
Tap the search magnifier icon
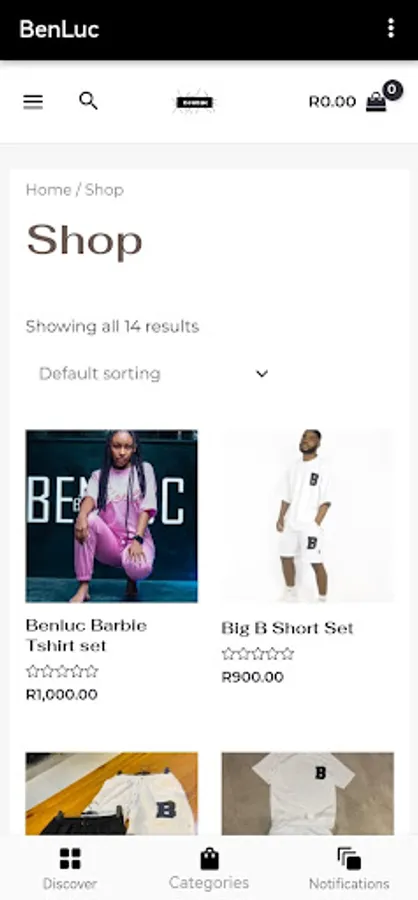pyautogui.click(x=88, y=100)
